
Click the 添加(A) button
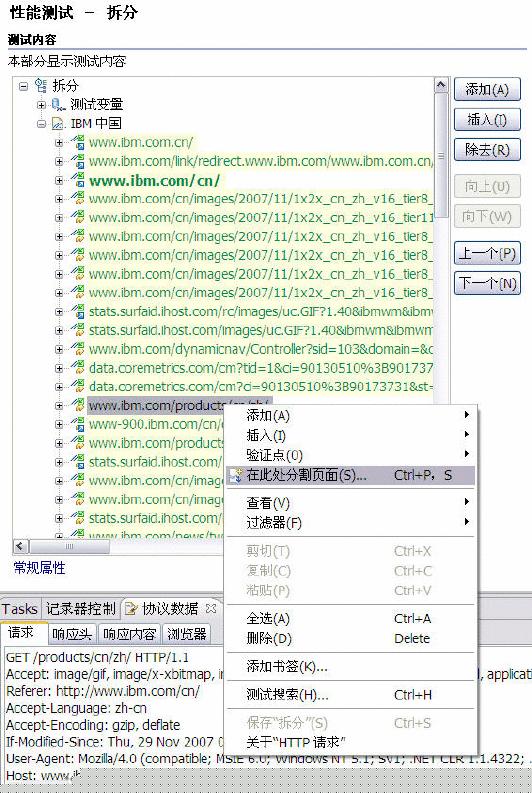coord(487,90)
